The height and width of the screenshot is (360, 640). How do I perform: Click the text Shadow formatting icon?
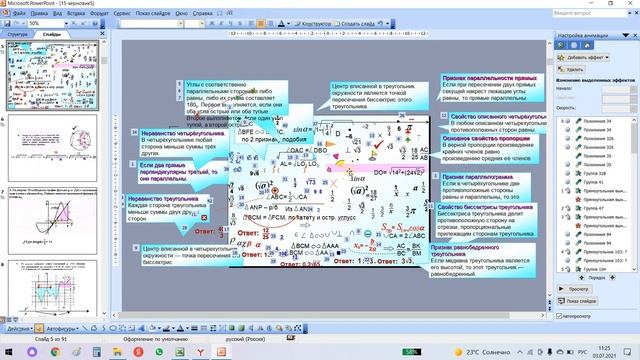coord(240,24)
